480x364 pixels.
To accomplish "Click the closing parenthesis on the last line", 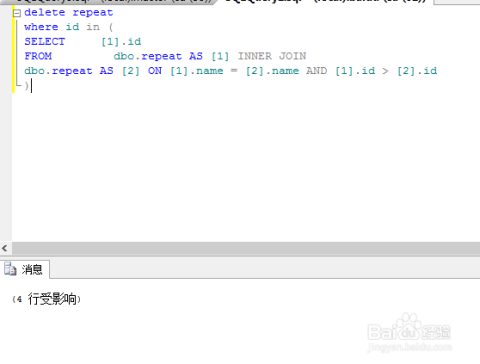I will pos(27,86).
